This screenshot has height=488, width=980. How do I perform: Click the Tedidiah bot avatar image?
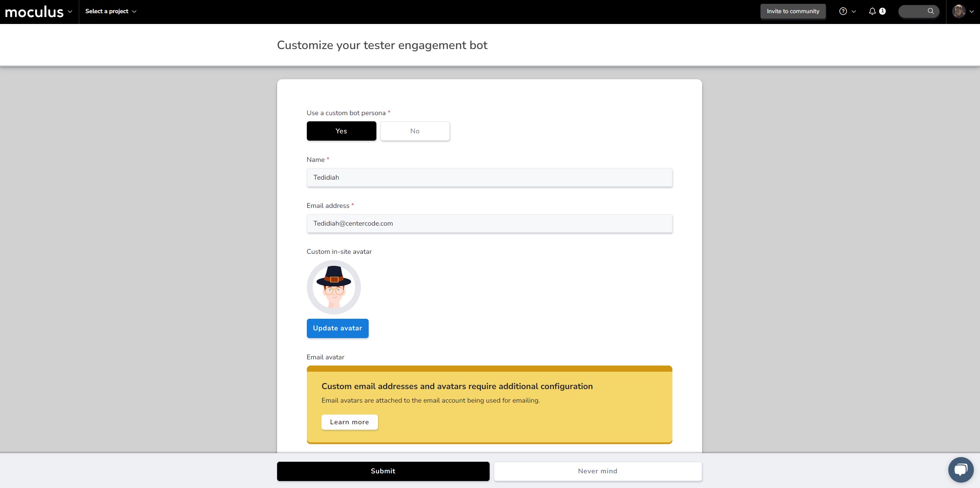pyautogui.click(x=333, y=287)
